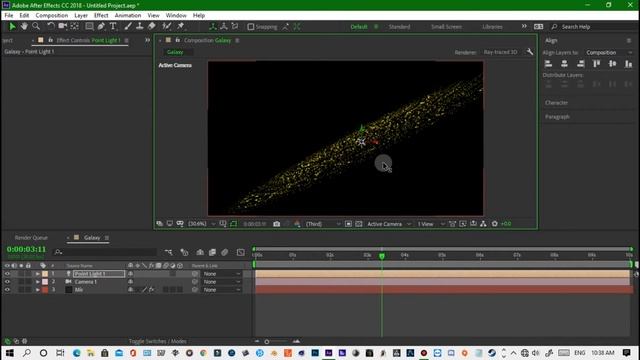Expand the Camera 1 layer properties
This screenshot has width=640, height=360.
click(38, 282)
